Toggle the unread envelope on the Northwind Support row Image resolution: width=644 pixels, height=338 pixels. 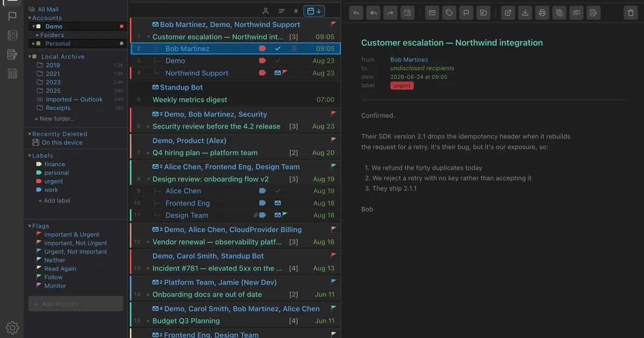click(277, 74)
